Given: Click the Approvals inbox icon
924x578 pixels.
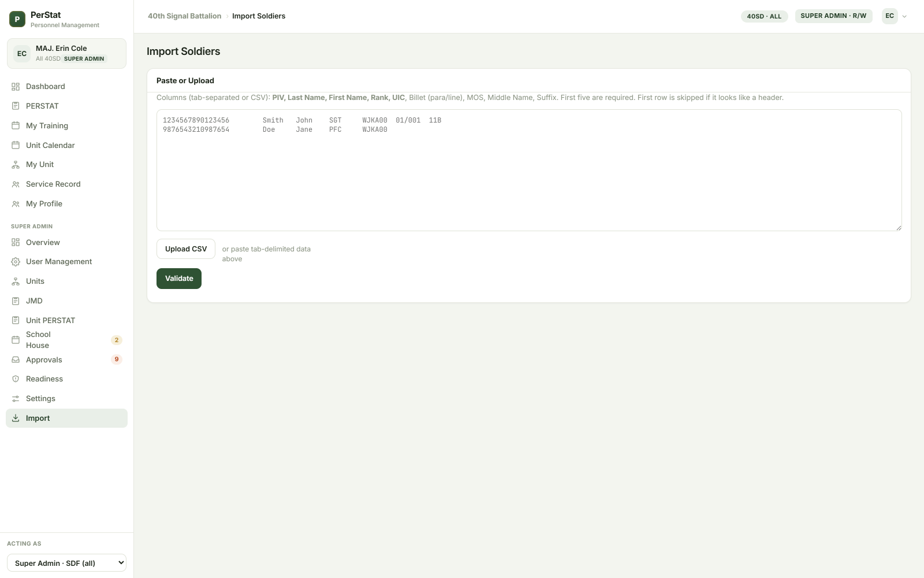Looking at the screenshot, I should 16,360.
